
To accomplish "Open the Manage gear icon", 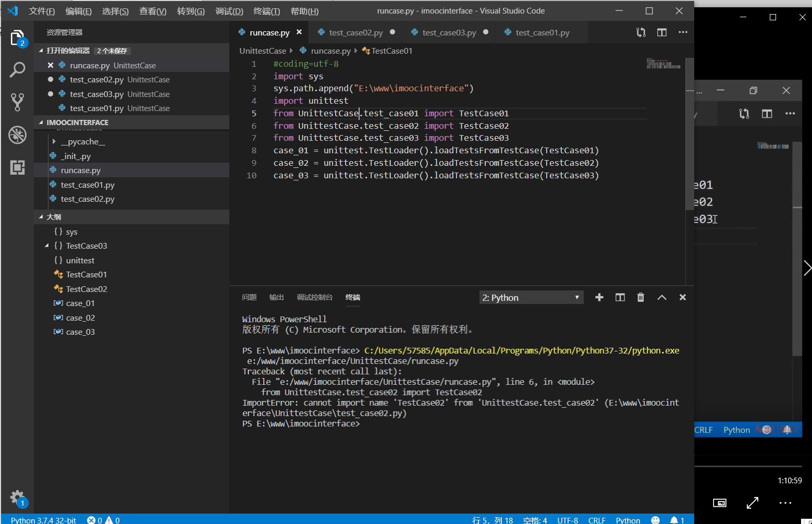I will (18, 497).
